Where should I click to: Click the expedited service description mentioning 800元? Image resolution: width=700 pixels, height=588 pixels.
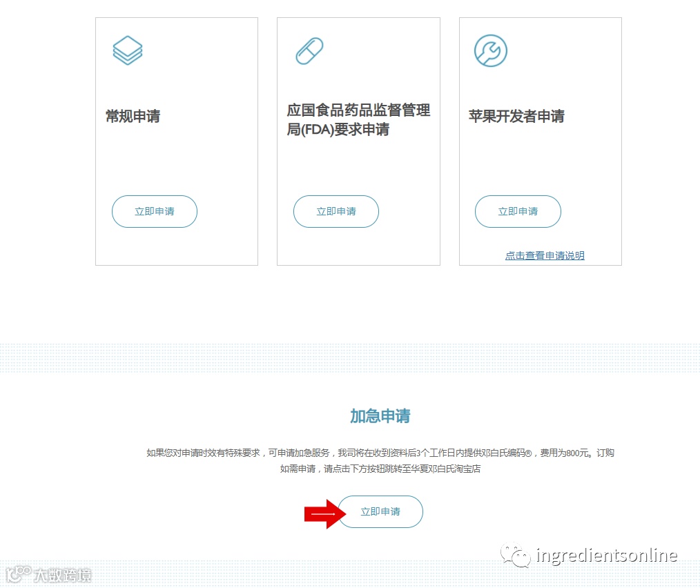pos(380,453)
